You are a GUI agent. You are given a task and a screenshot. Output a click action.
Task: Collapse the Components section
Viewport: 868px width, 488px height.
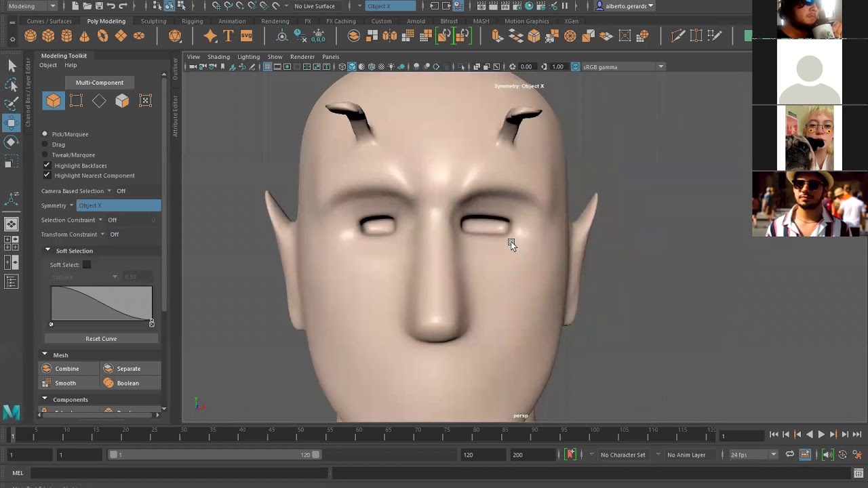point(45,399)
